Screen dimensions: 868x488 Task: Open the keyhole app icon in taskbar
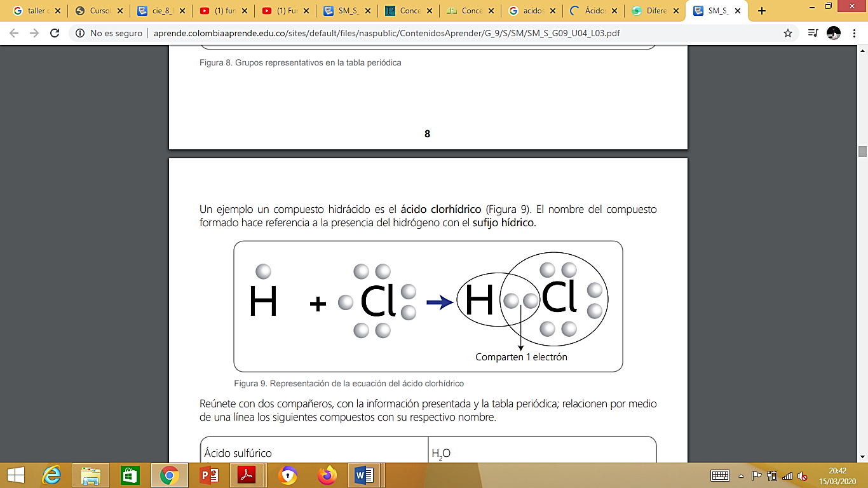288,475
